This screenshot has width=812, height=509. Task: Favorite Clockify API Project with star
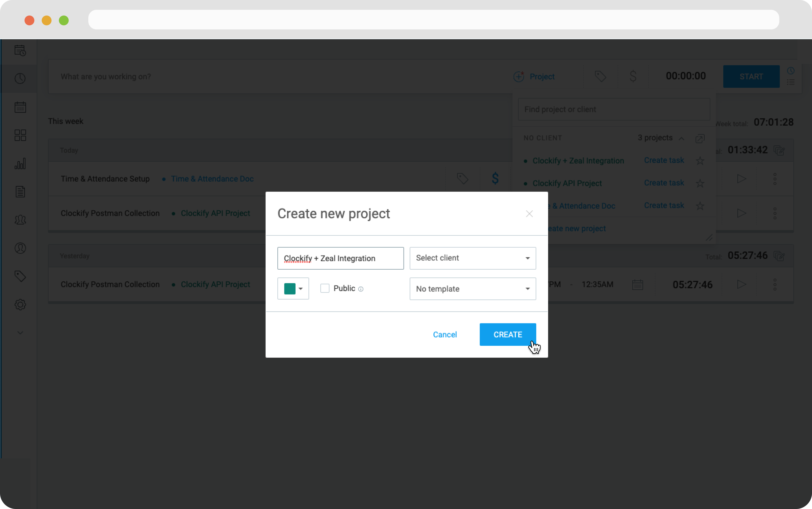700,183
